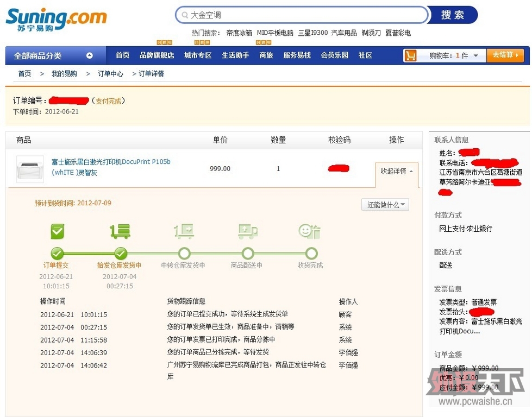Screen dimensions: 532x417
Task: Click the 收货完成 progress circle
Action: coord(311,253)
